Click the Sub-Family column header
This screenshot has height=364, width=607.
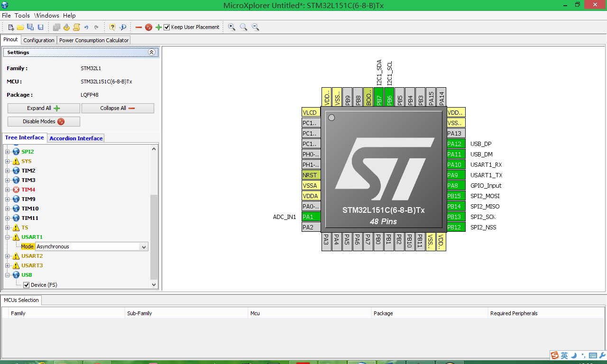coord(186,313)
